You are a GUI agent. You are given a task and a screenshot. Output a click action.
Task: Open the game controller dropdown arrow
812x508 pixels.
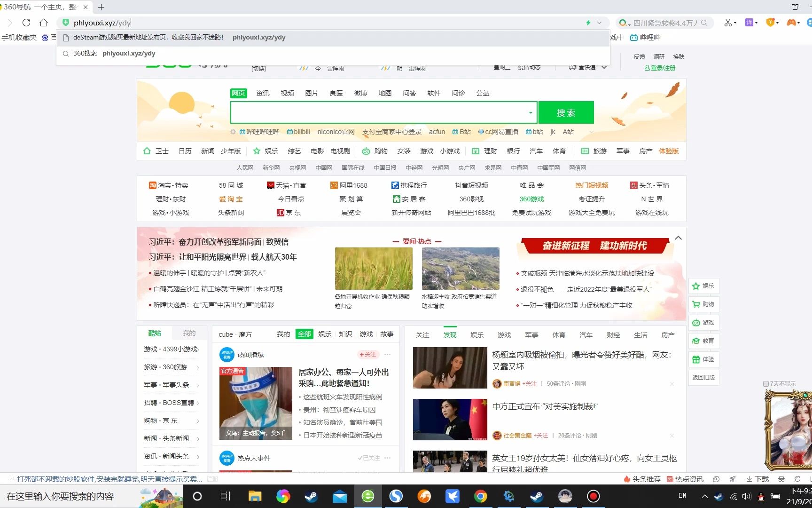pyautogui.click(x=798, y=23)
